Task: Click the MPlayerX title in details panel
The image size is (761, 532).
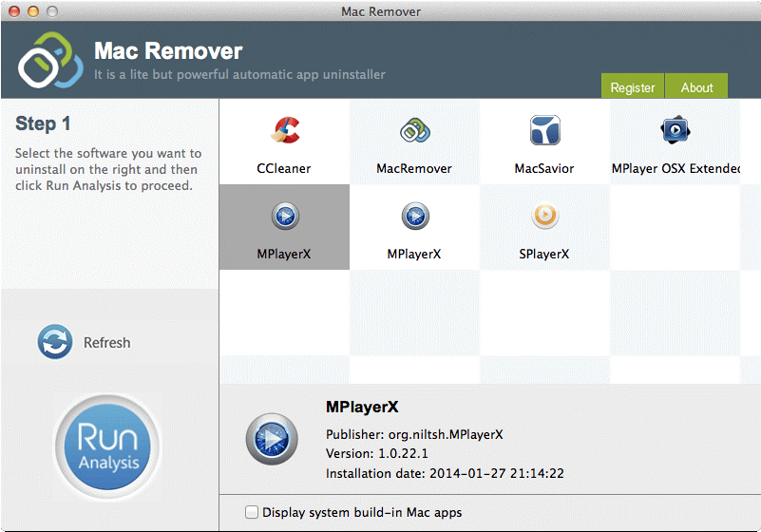Action: point(362,407)
